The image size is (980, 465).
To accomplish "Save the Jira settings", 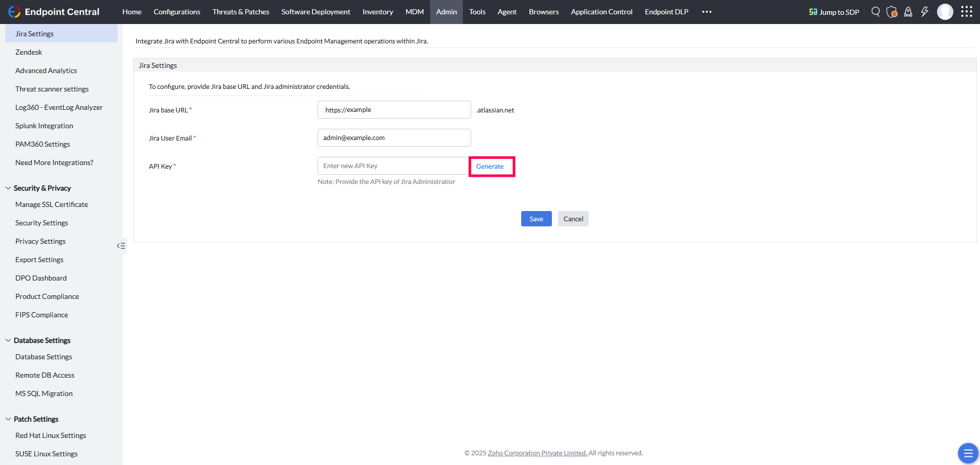I will click(537, 219).
